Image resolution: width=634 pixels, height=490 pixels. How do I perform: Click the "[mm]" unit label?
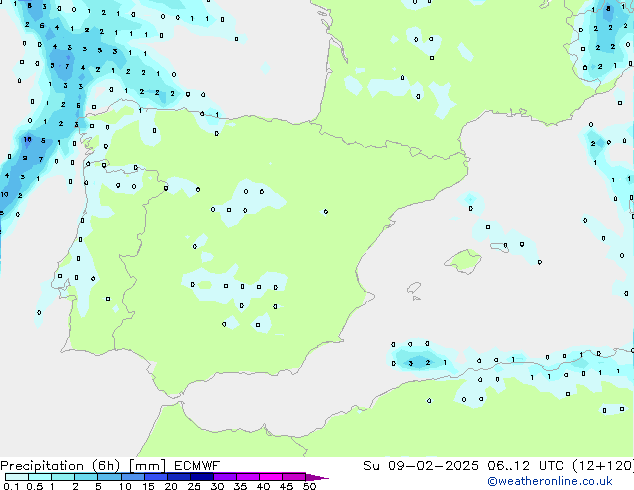147,466
